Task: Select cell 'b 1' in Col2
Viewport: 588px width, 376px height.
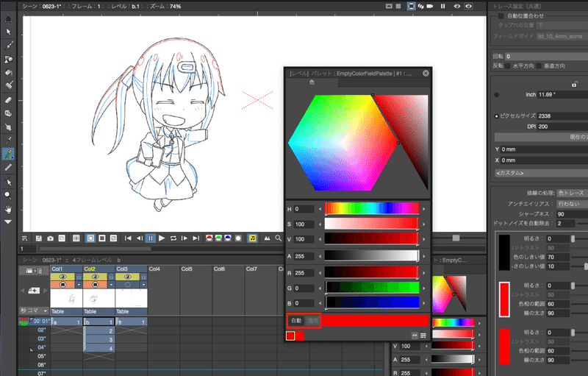Action: click(98, 322)
